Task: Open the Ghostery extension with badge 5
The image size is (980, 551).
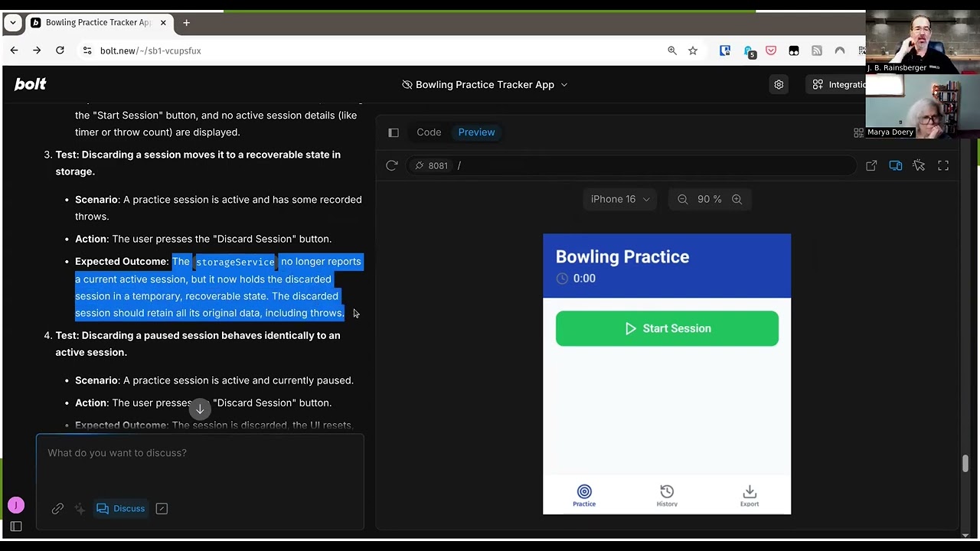Action: [750, 51]
